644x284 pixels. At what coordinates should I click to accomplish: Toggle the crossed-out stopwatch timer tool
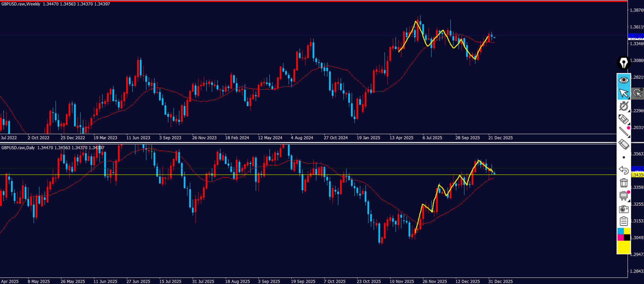coord(623,106)
